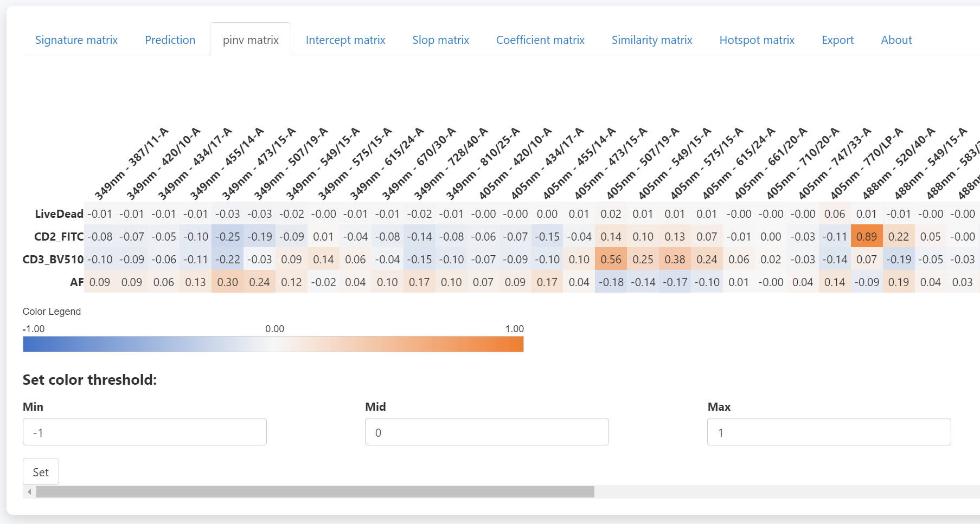The image size is (980, 524).
Task: Click the Max threshold input field
Action: (829, 432)
